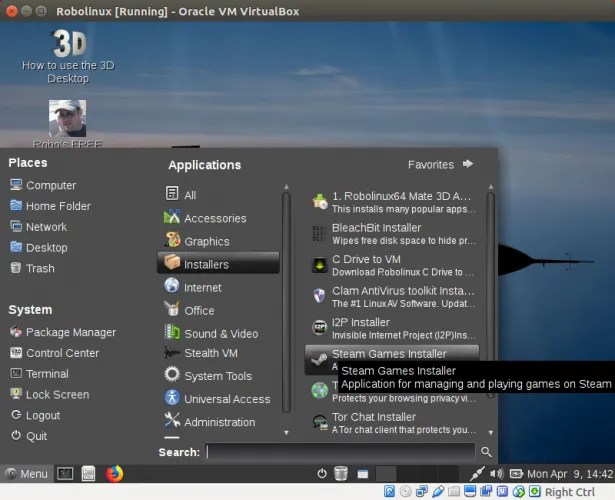Screen dimensions: 615x500
Task: Select the first workspace in switcher
Action: (386, 474)
